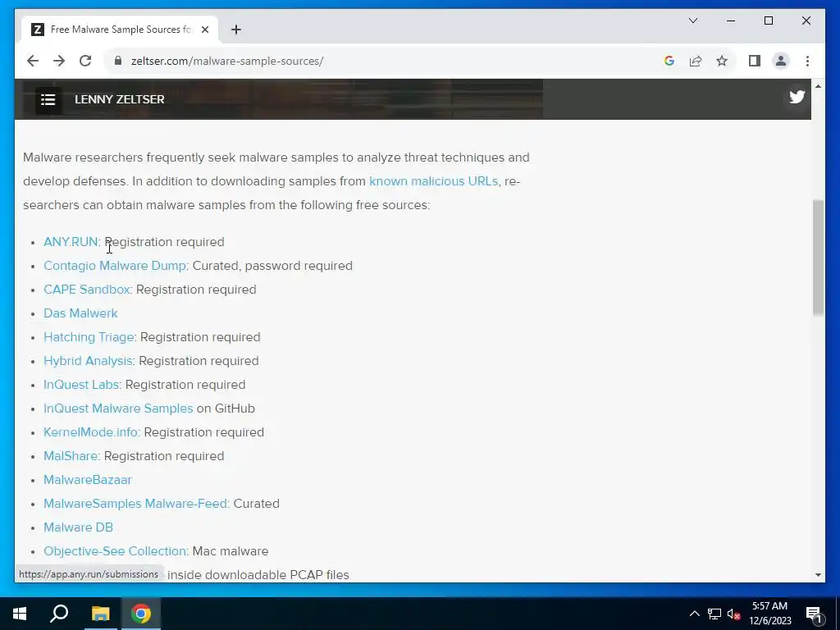The image size is (840, 630).
Task: Visit the Hybrid Analysis link
Action: 88,361
